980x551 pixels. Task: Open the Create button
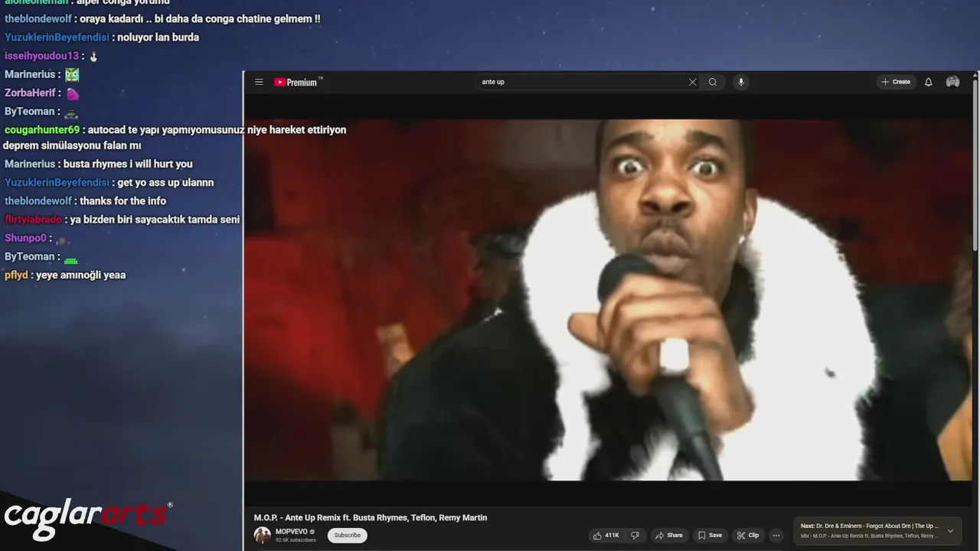point(896,82)
